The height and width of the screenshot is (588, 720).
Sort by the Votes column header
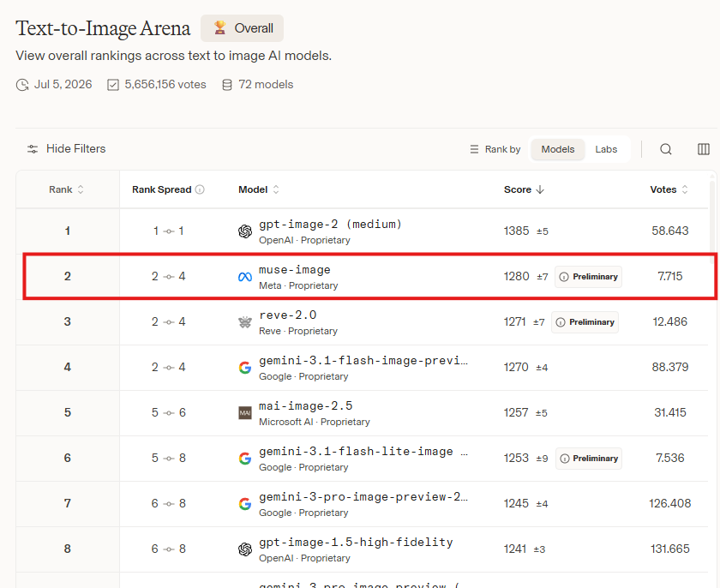coord(669,189)
